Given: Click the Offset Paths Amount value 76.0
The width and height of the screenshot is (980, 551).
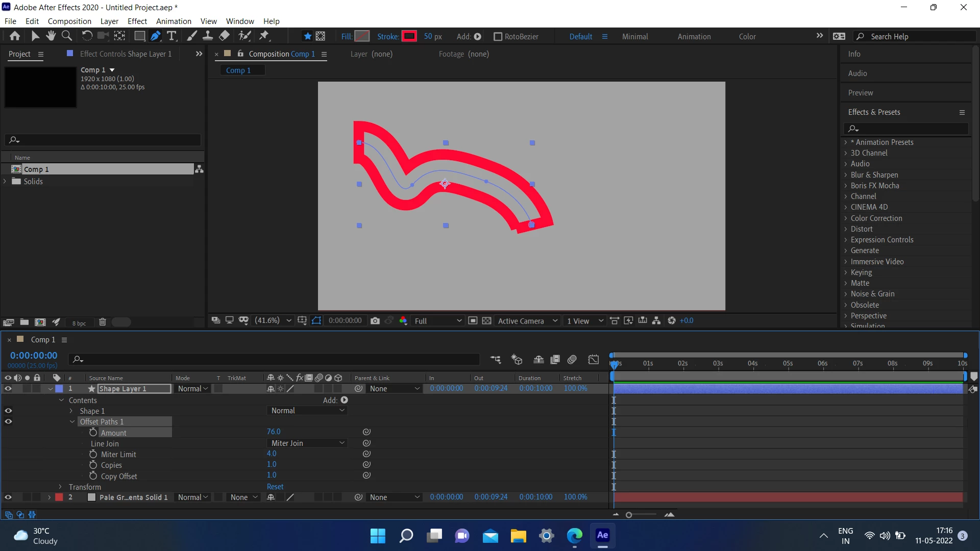Looking at the screenshot, I should pos(274,432).
